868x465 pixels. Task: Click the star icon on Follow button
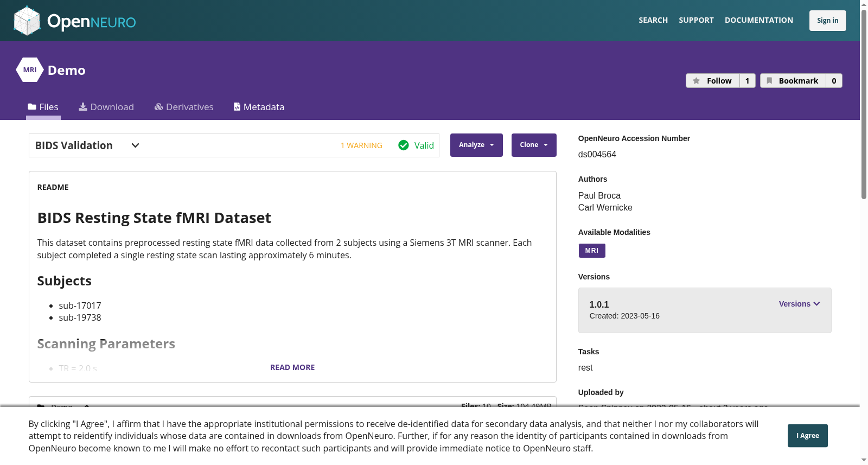(697, 81)
